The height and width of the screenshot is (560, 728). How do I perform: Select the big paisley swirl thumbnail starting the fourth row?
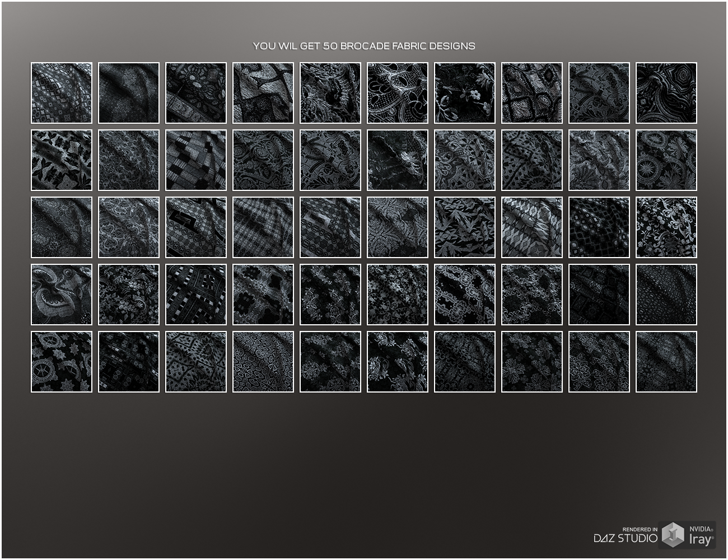pos(62,295)
